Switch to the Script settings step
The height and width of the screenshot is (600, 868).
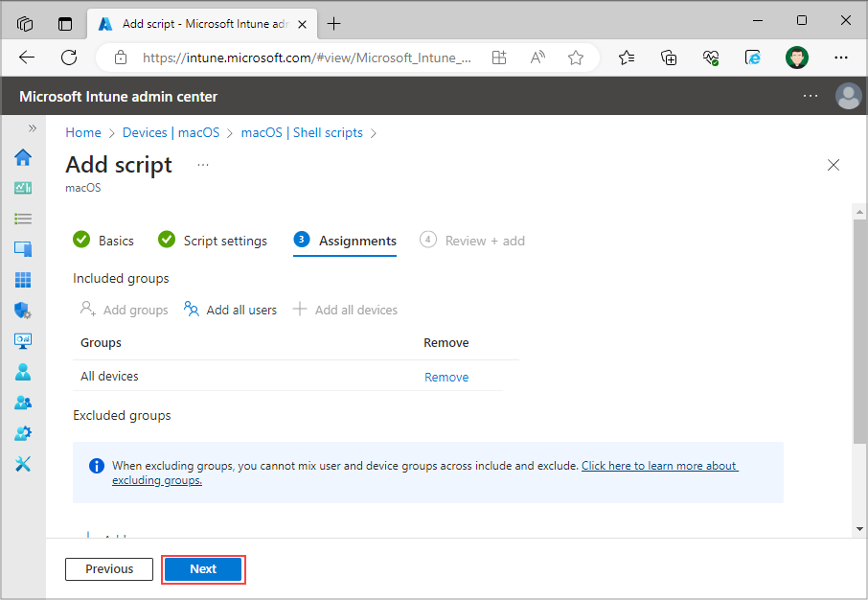(x=213, y=241)
